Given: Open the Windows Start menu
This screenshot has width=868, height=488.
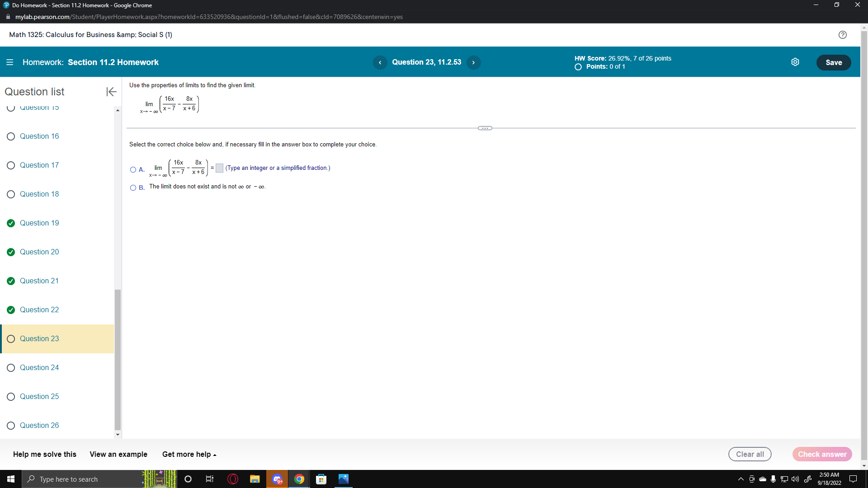Looking at the screenshot, I should click(x=10, y=479).
